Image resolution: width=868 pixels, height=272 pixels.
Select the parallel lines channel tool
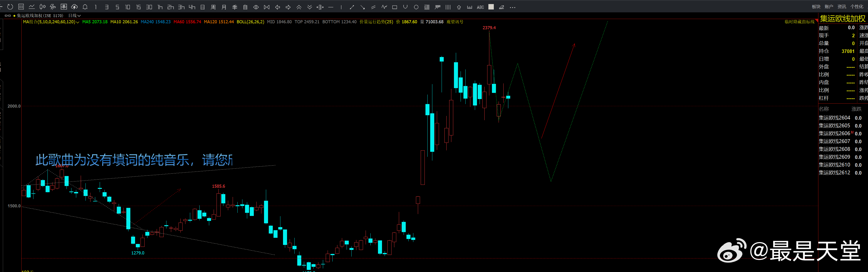pyautogui.click(x=373, y=7)
